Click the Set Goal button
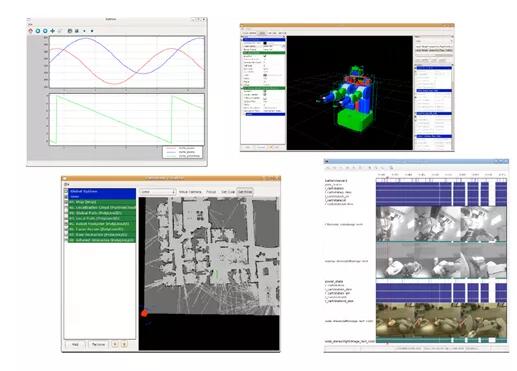Image resolution: width=517 pixels, height=371 pixels. tap(228, 192)
